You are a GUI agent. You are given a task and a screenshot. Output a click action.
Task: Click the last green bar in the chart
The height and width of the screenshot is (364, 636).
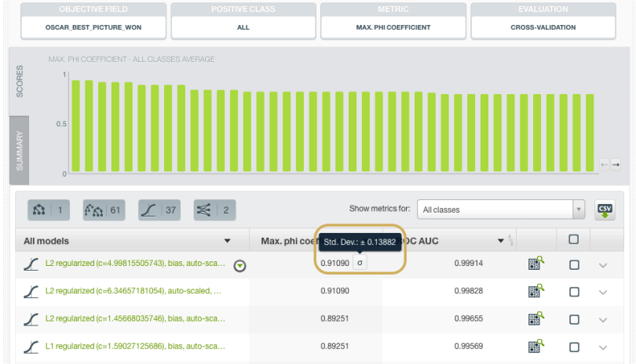click(590, 133)
